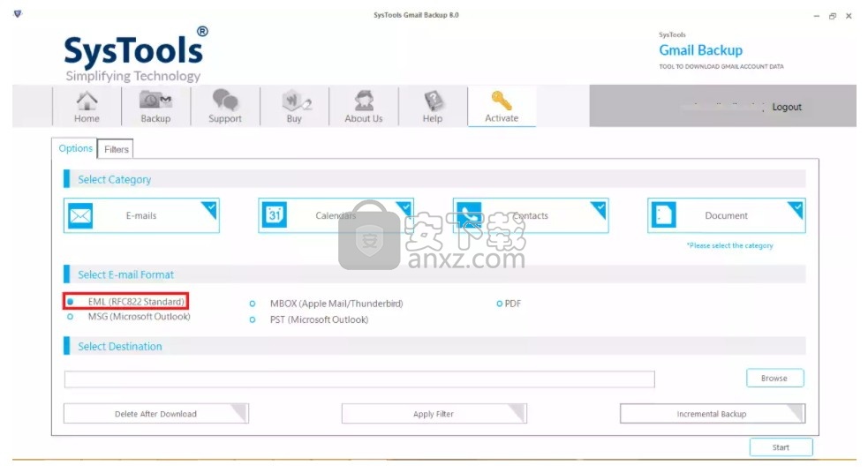Toggle the Calendars category checkmark

coord(405,208)
